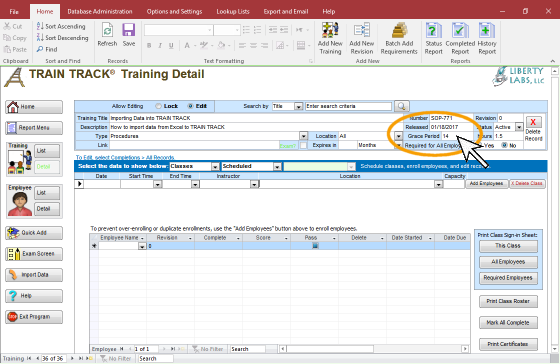The width and height of the screenshot is (560, 364).
Task: Select No for Required for All Employees
Action: [504, 145]
